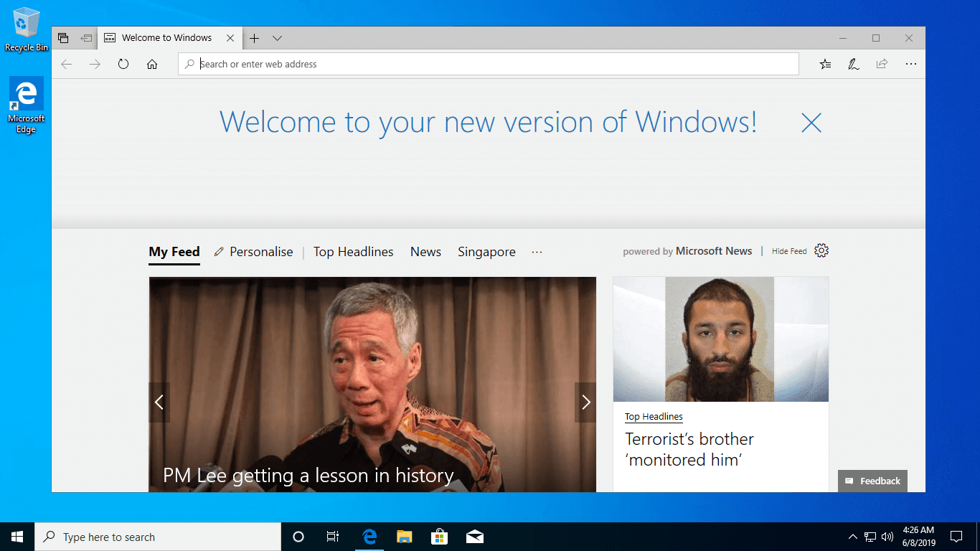Show tab previews chevron

pyautogui.click(x=278, y=38)
